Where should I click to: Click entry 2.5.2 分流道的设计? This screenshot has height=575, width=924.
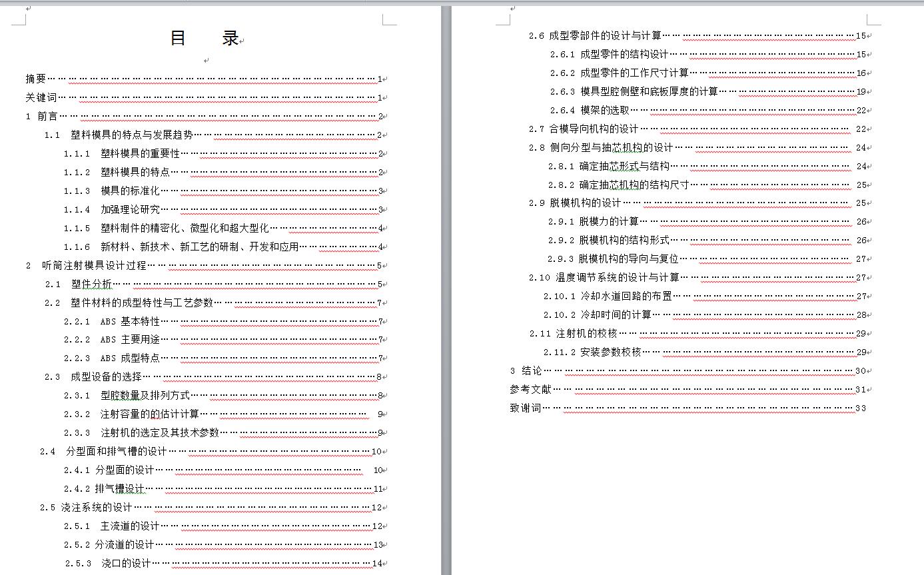click(x=223, y=544)
